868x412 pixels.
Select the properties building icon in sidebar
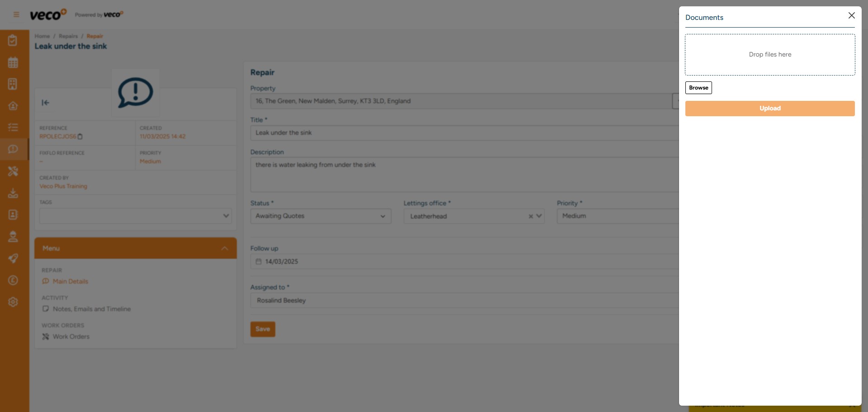(x=13, y=84)
